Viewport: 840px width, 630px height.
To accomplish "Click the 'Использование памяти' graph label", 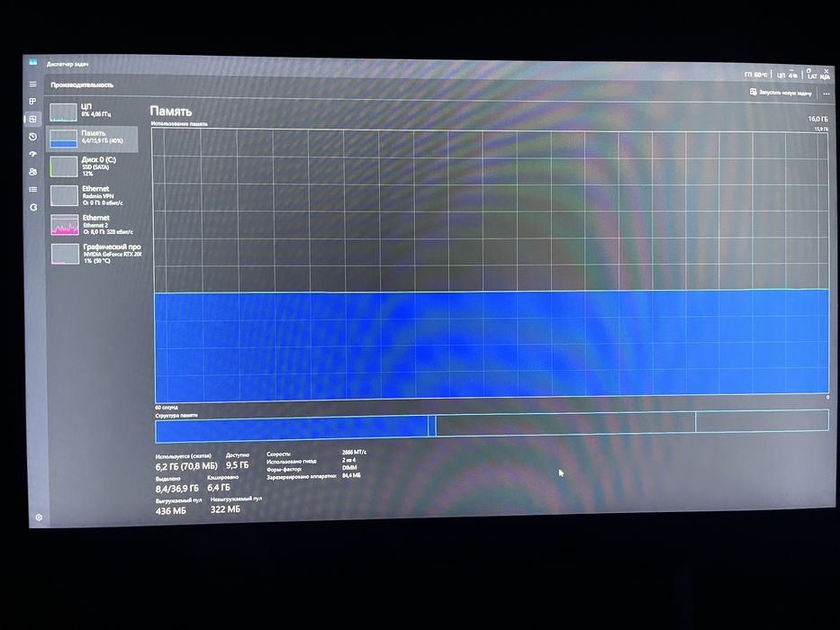I will click(179, 124).
